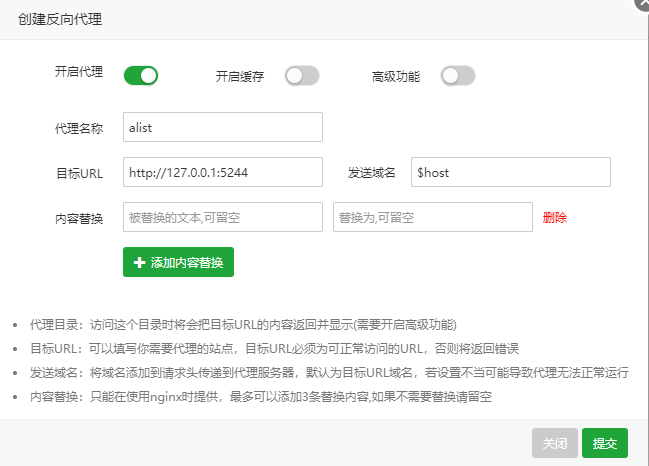Click the red 删除 link
This screenshot has width=649, height=466.
pyautogui.click(x=555, y=217)
